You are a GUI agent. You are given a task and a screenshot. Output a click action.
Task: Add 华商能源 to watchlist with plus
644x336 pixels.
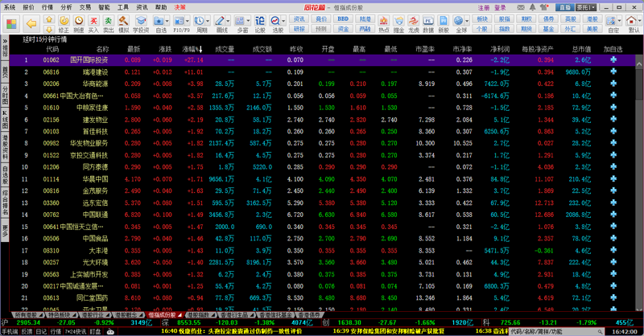pyautogui.click(x=613, y=84)
